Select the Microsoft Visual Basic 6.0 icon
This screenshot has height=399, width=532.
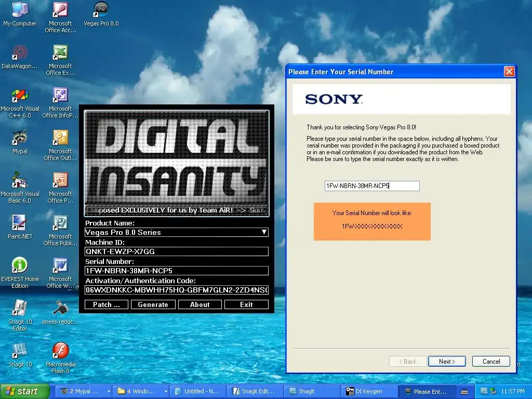(x=20, y=188)
